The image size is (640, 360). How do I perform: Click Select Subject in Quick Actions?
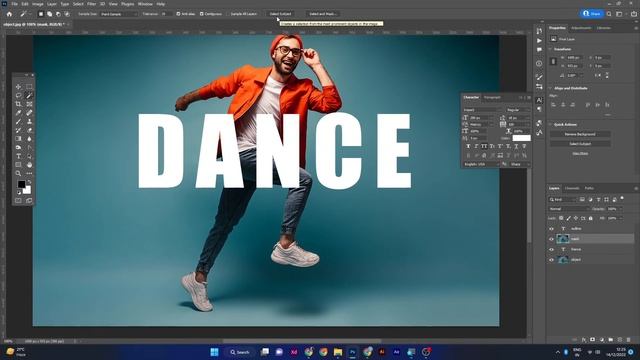pyautogui.click(x=580, y=144)
